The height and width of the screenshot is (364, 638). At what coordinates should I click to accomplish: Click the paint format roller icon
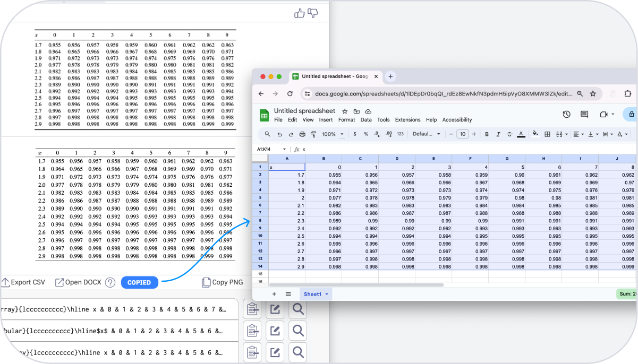313,134
